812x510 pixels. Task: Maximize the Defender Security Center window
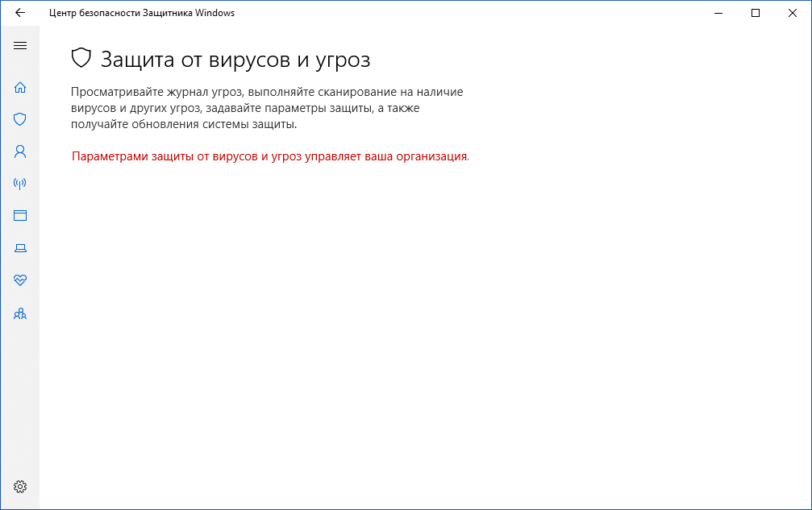click(756, 13)
